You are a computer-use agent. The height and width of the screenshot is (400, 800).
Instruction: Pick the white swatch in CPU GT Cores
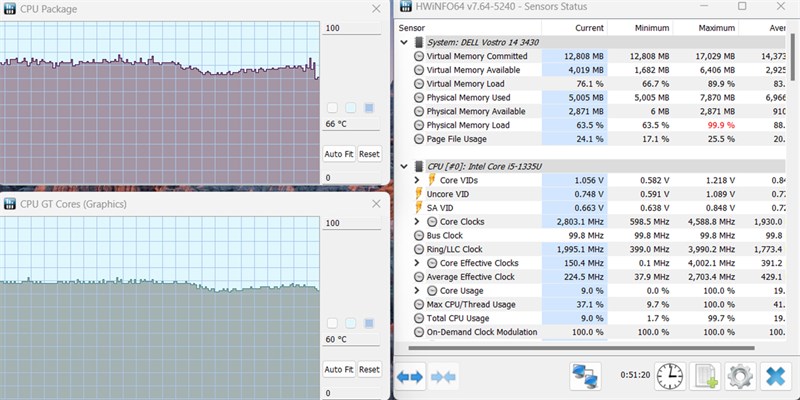[332, 323]
